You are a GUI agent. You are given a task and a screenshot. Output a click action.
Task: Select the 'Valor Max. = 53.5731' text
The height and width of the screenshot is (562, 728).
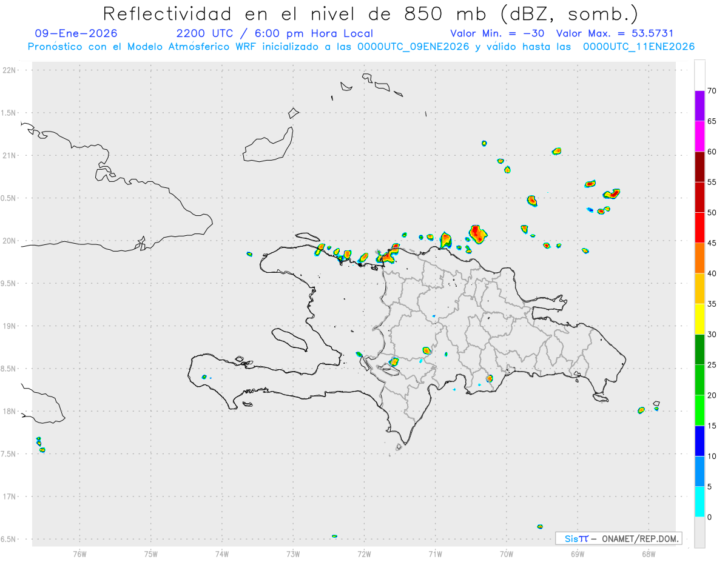615,33
